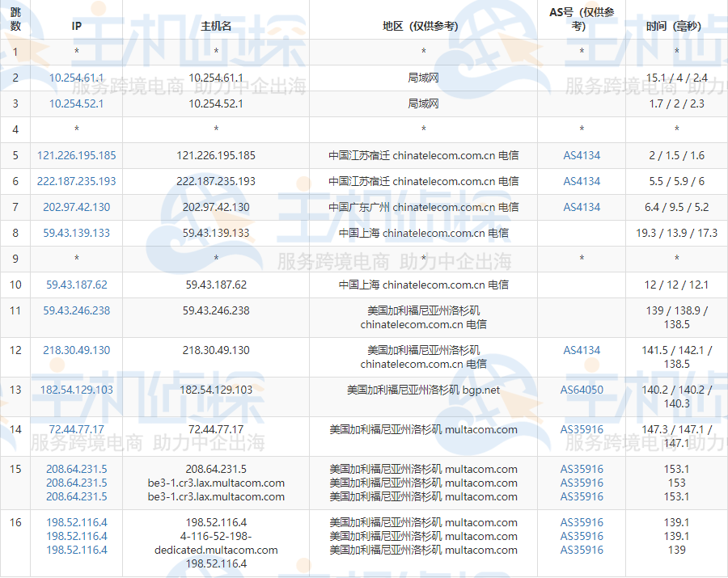Open the 72.44.77.17 IP link

click(76, 430)
